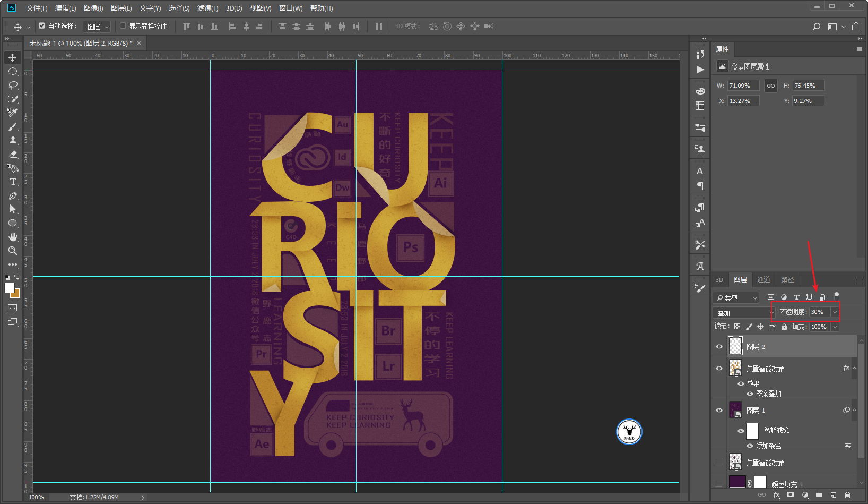Filter layers by type layers T icon

coord(796,297)
